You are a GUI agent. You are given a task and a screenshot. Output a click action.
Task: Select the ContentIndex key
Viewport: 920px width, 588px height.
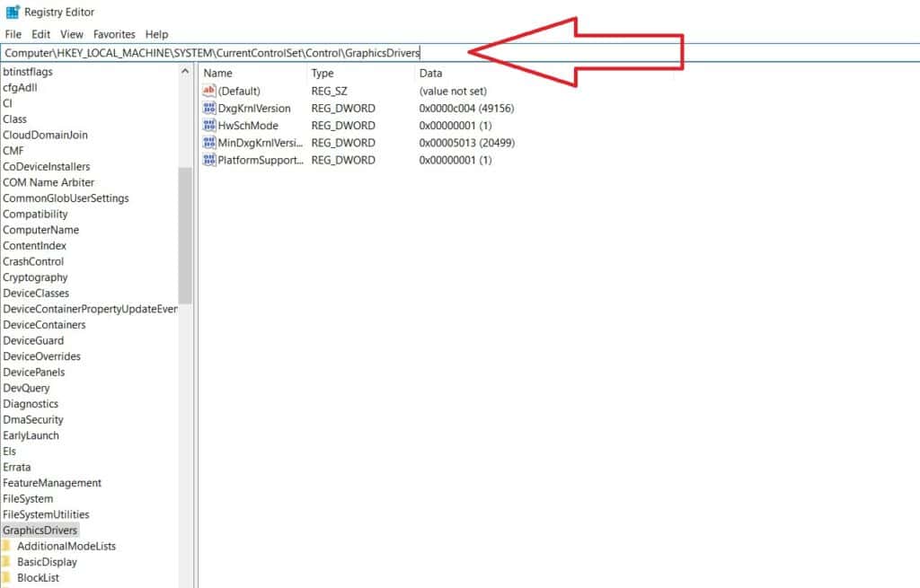click(x=35, y=246)
